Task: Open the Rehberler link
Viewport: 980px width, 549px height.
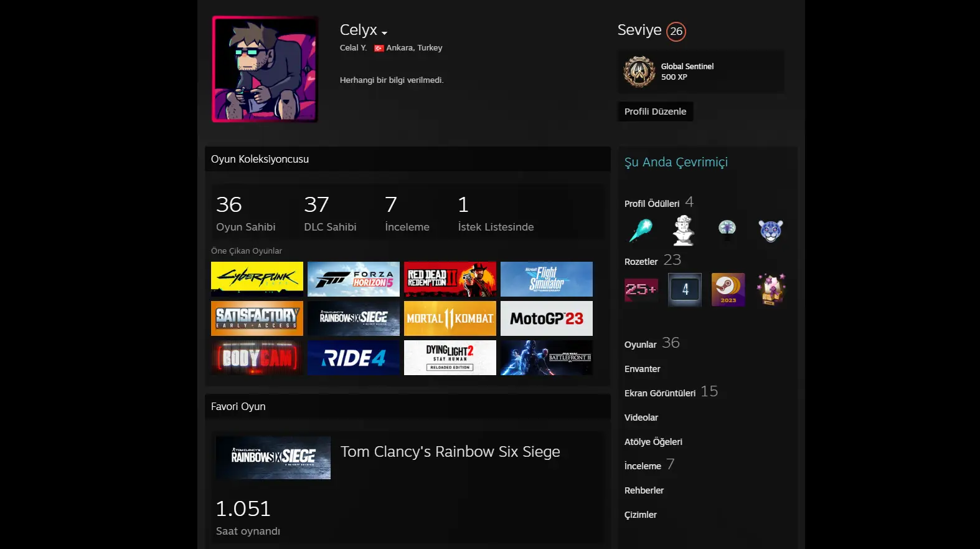Action: click(x=644, y=490)
